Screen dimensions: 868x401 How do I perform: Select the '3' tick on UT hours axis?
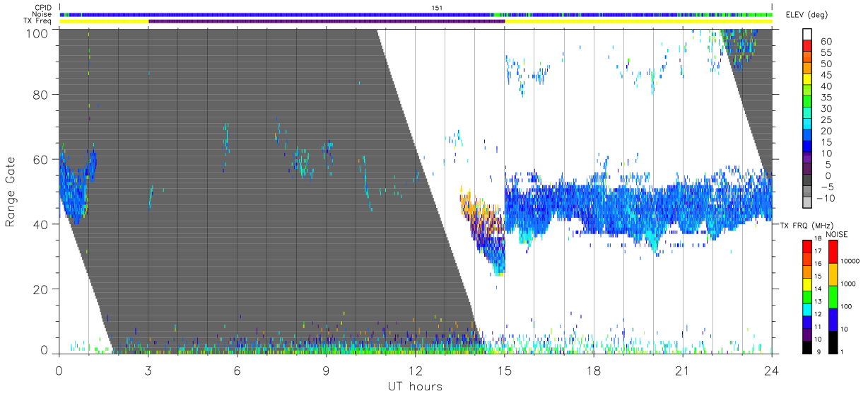coord(148,371)
